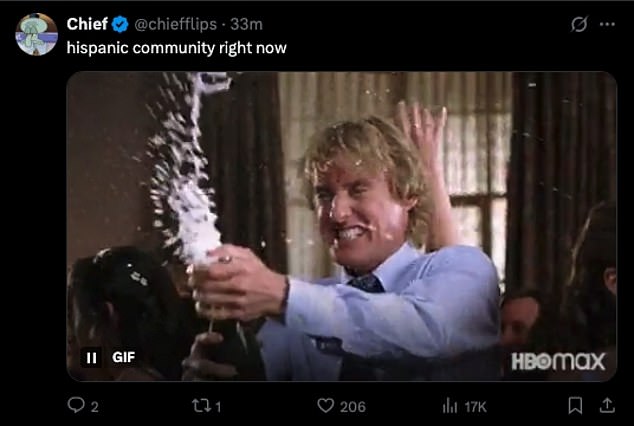Click the reply speech bubble icon
Screen dimensions: 634x426
tap(76, 405)
